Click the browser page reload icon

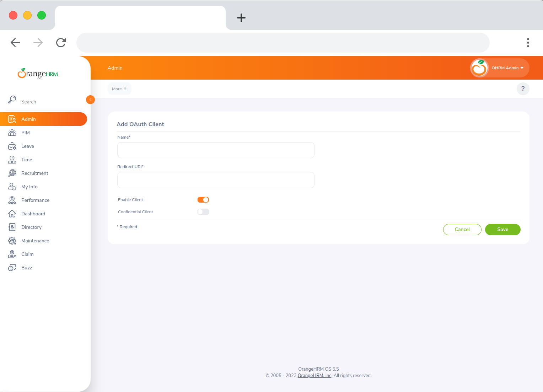point(61,43)
